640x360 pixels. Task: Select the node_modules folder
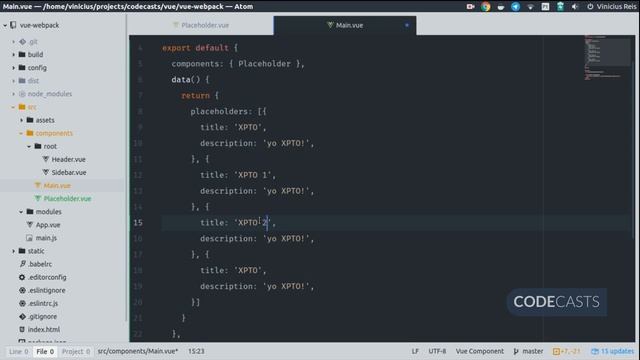tap(49, 94)
